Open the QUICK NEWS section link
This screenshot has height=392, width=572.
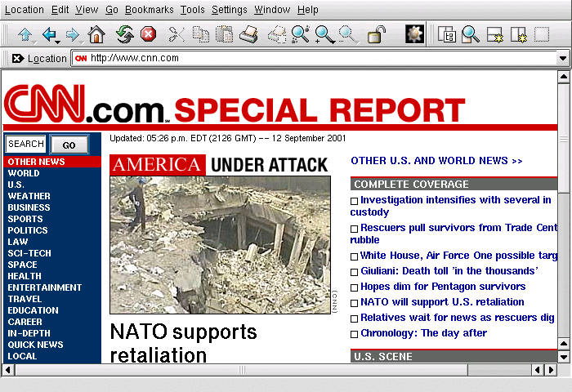(35, 345)
